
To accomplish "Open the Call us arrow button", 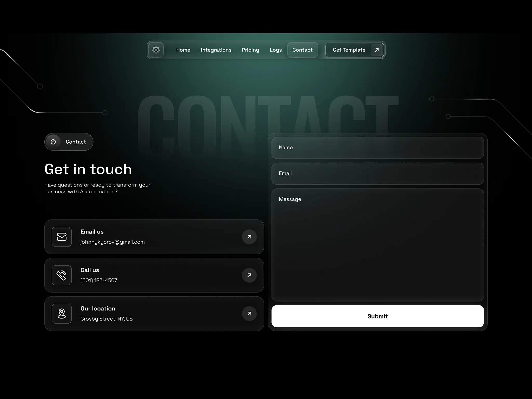I will point(249,275).
